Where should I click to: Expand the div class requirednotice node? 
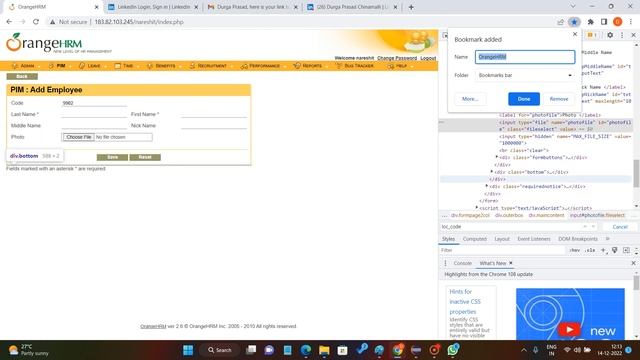click(487, 186)
